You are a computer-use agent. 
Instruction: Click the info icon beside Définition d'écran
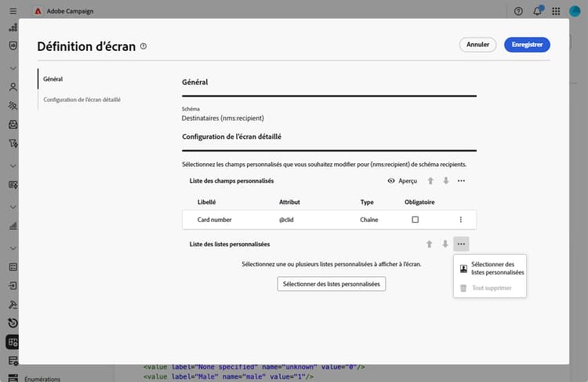pyautogui.click(x=143, y=46)
